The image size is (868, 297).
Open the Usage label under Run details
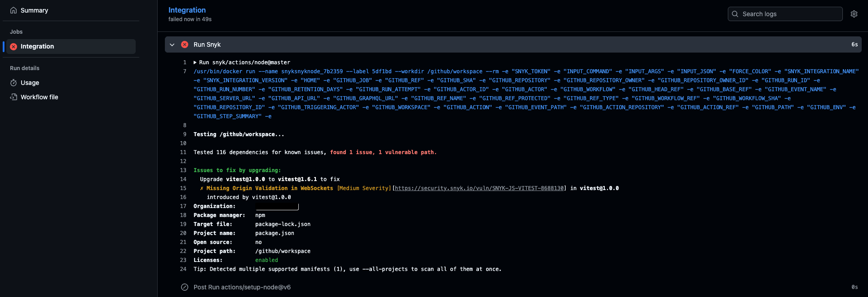[30, 83]
